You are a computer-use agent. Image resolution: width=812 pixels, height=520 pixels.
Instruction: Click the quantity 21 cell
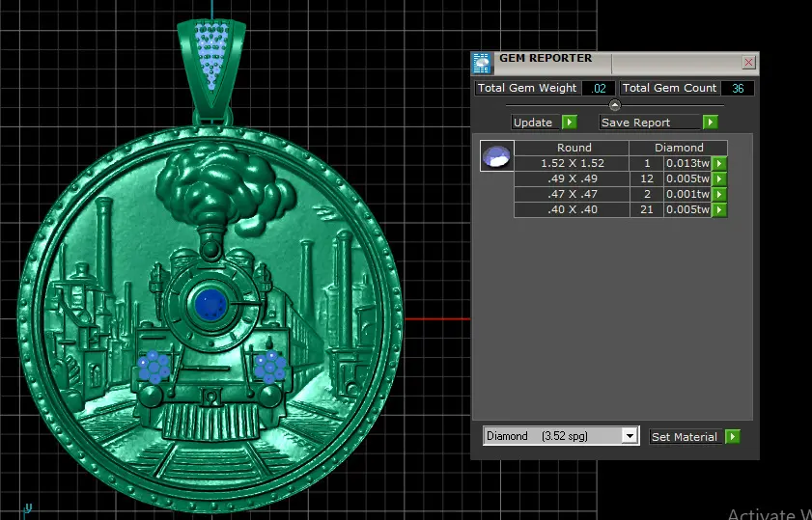tap(646, 210)
